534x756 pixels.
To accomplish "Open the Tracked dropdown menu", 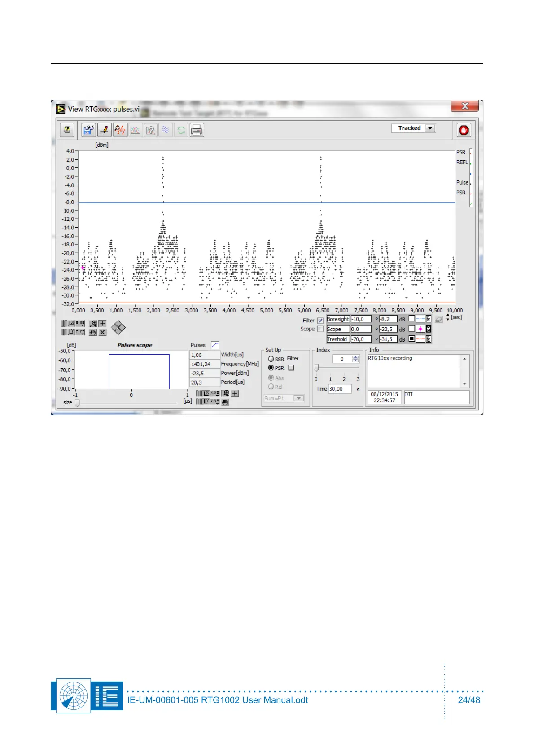I will click(x=430, y=128).
